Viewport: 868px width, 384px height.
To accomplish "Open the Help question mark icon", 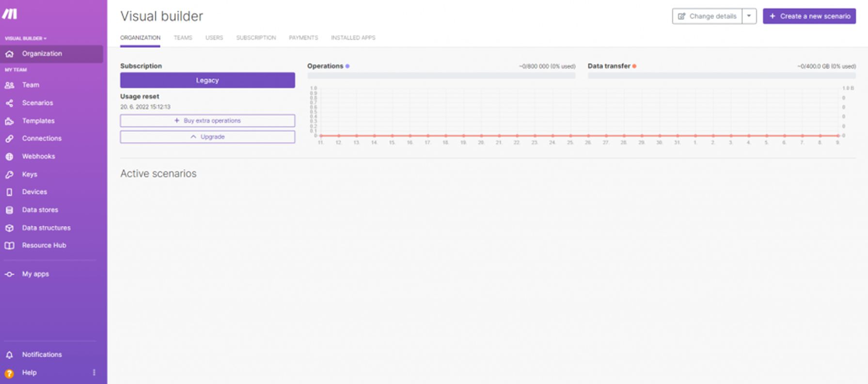I will (x=9, y=373).
